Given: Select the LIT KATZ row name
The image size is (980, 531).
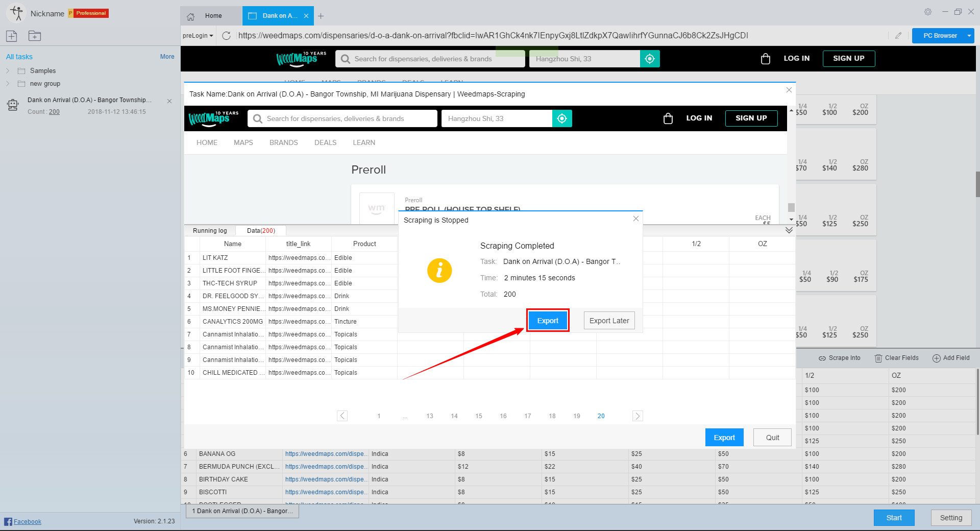Looking at the screenshot, I should 215,258.
